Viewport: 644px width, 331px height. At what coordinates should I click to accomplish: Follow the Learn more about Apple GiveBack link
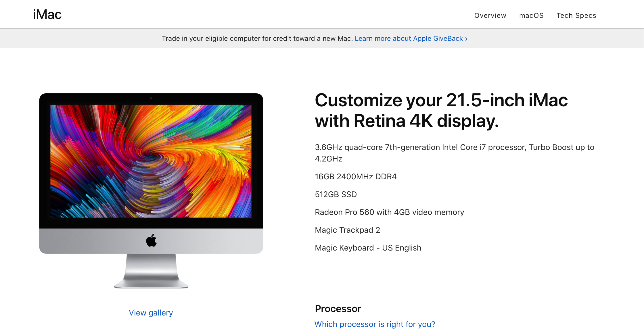click(408, 39)
